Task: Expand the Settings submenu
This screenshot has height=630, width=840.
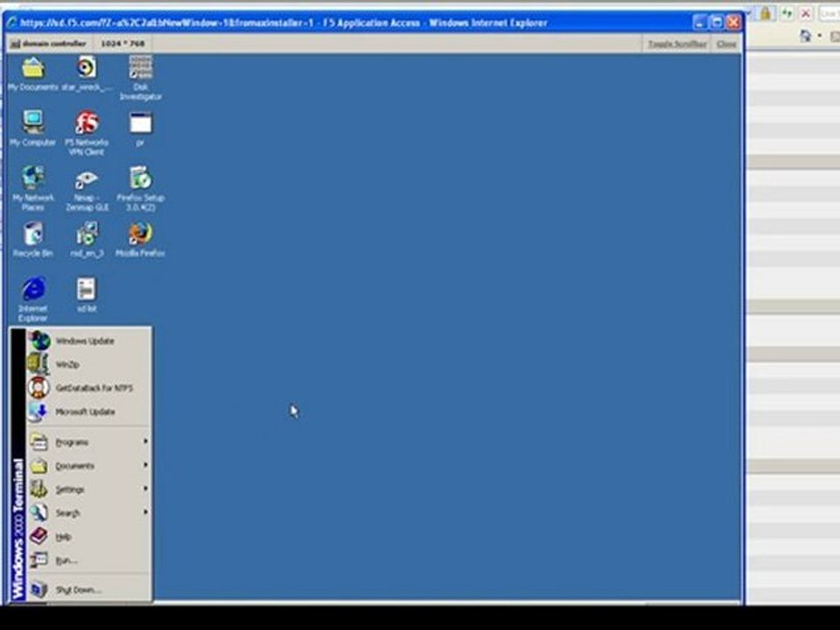Action: 88,489
